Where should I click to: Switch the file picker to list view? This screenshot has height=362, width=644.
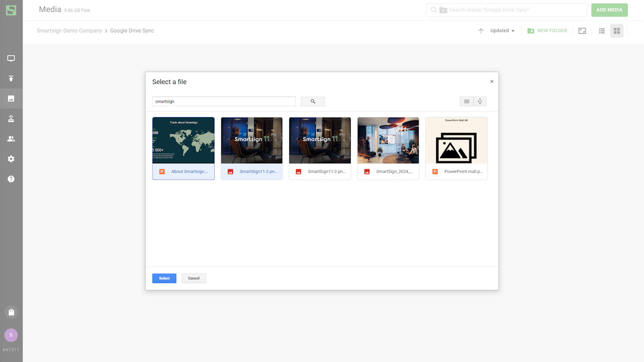(x=466, y=102)
